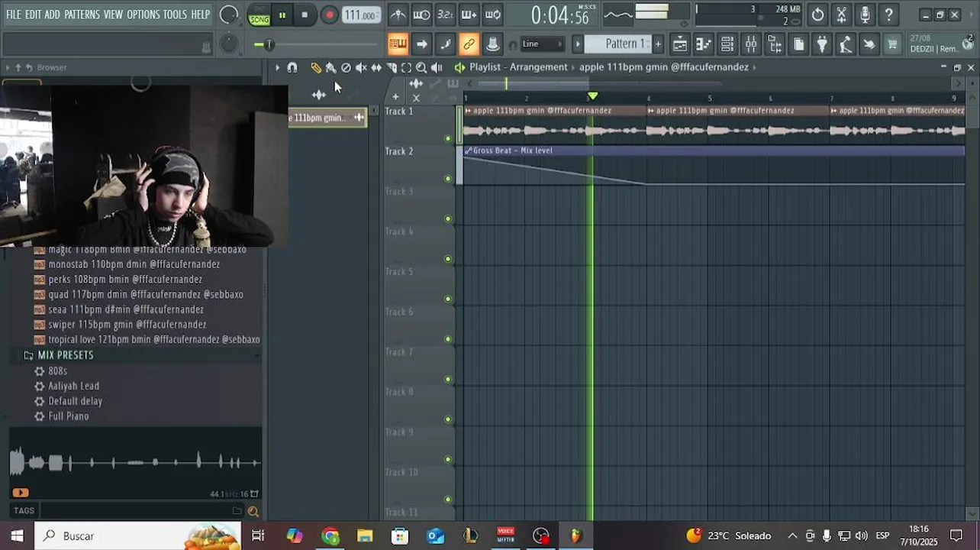Open the tempo tapper icon
This screenshot has width=980, height=550.
(x=846, y=44)
